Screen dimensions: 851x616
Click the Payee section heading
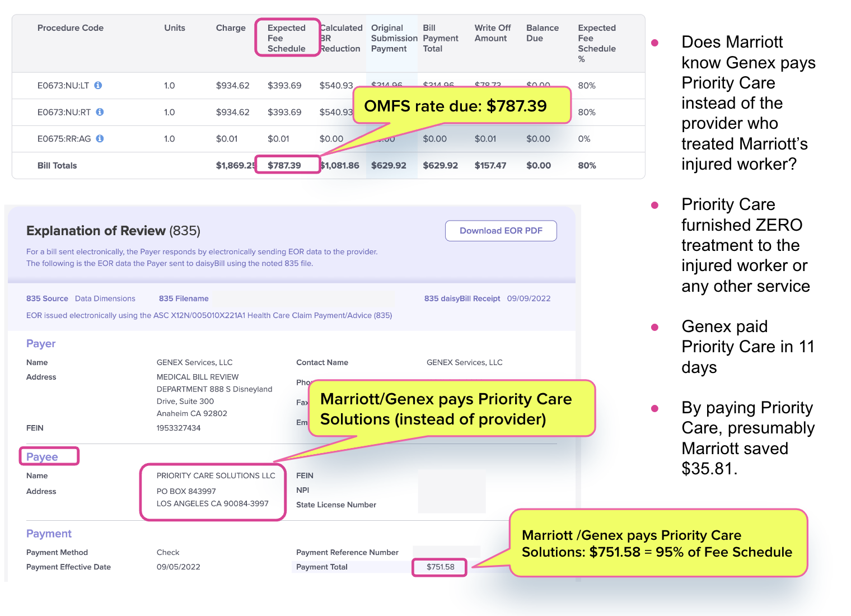point(42,457)
